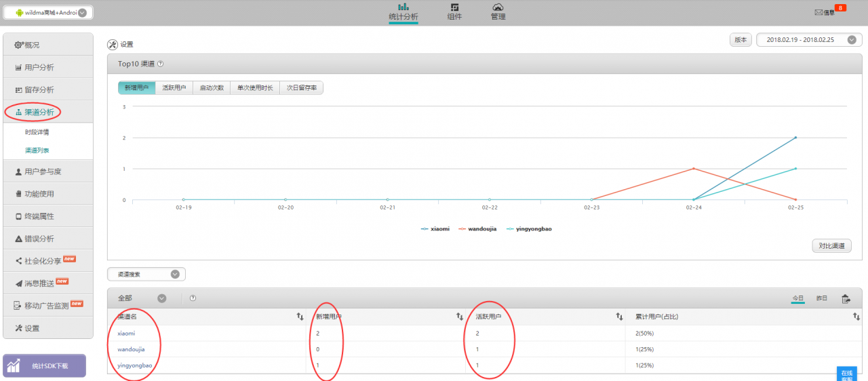Open 在线客服 chat button
The width and height of the screenshot is (868, 381).
pos(847,375)
